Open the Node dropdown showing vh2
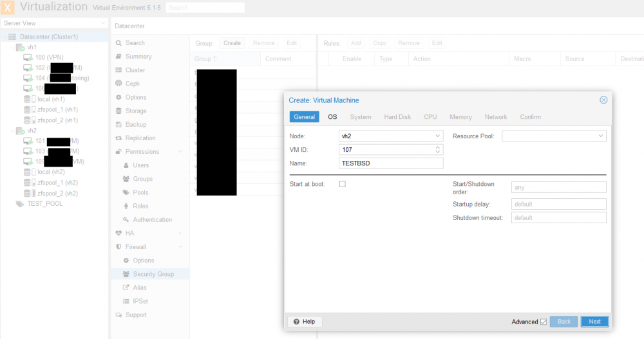 [x=438, y=136]
